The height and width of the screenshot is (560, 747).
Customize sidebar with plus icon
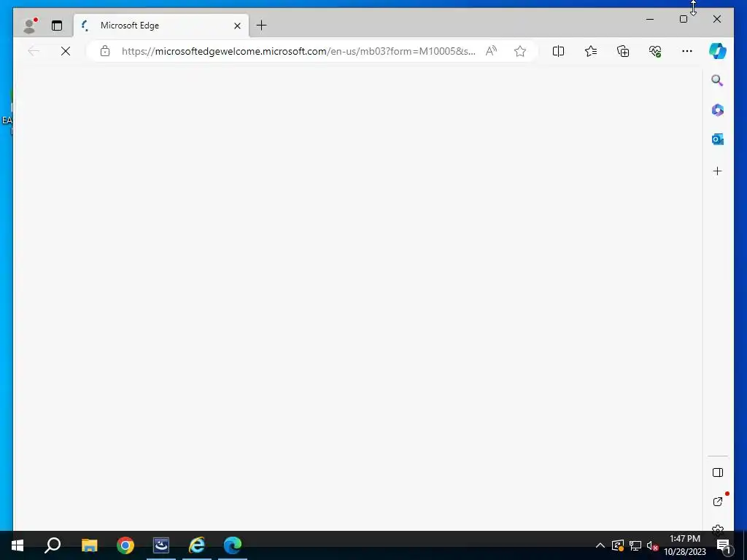tap(718, 171)
